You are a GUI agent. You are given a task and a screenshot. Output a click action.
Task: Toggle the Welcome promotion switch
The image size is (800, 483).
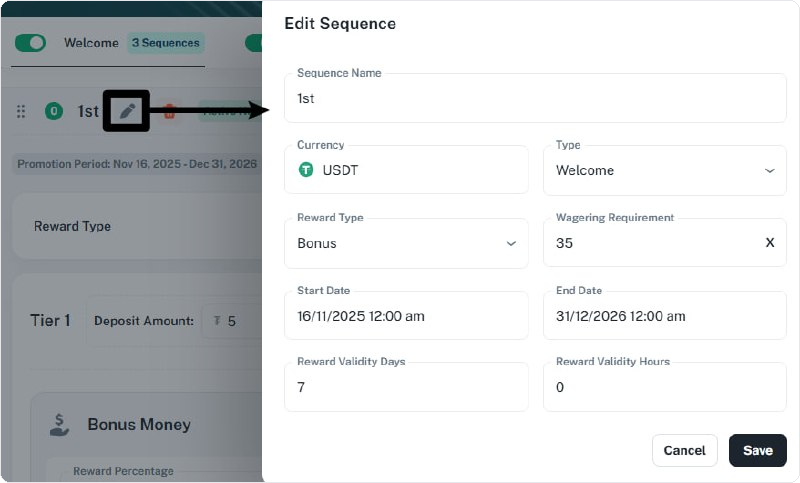click(30, 43)
